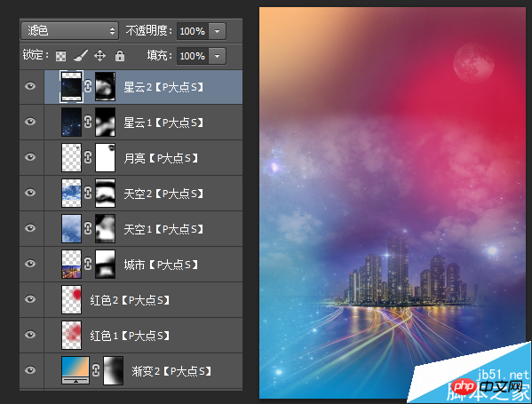Click the 城市 layer thumbnail
The image size is (532, 404).
click(x=71, y=264)
